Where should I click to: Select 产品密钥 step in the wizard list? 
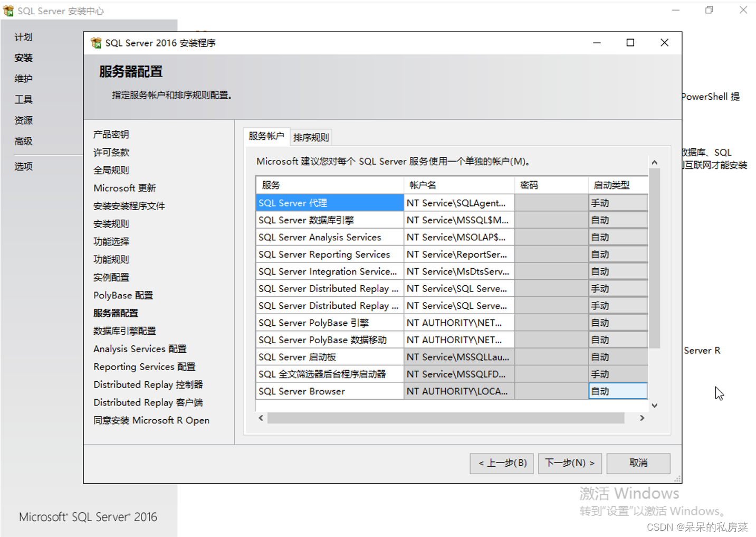point(111,135)
